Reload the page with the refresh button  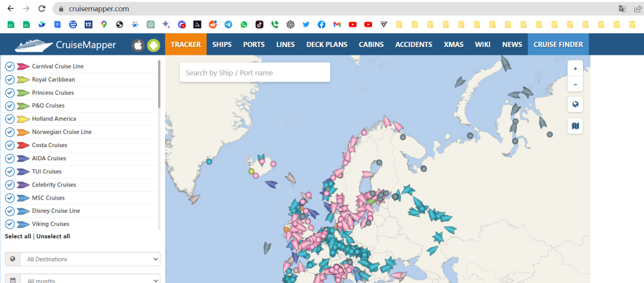point(42,8)
